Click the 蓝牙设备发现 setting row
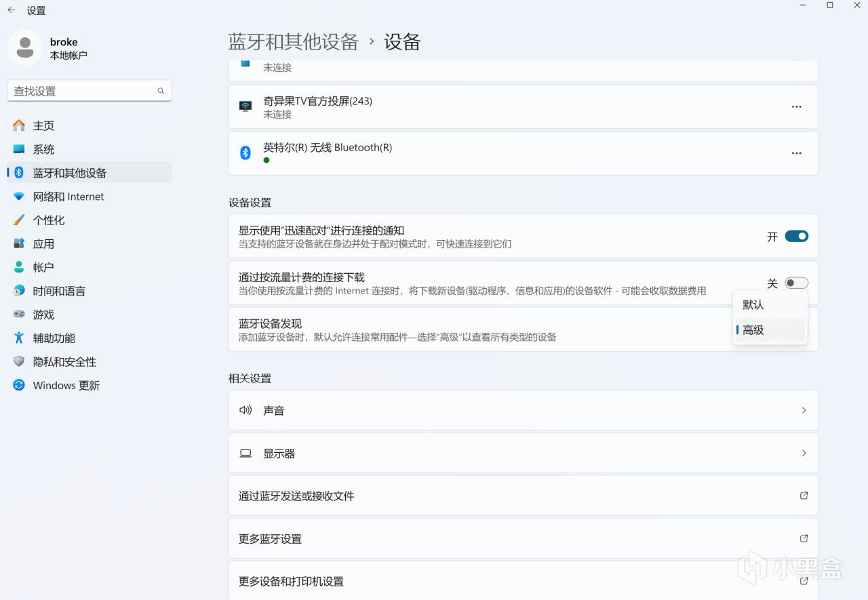The height and width of the screenshot is (600, 868). click(524, 329)
